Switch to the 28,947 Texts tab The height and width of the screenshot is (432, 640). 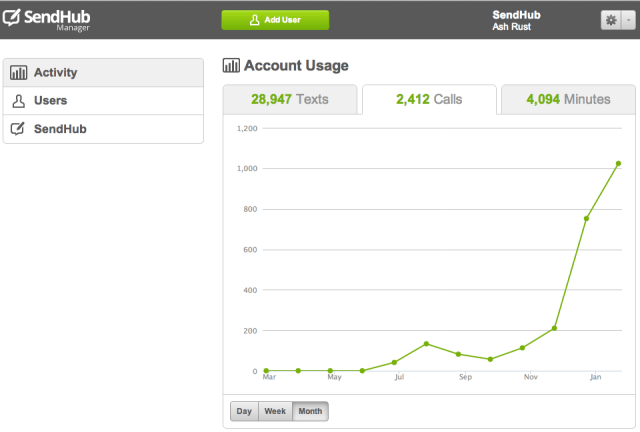290,99
